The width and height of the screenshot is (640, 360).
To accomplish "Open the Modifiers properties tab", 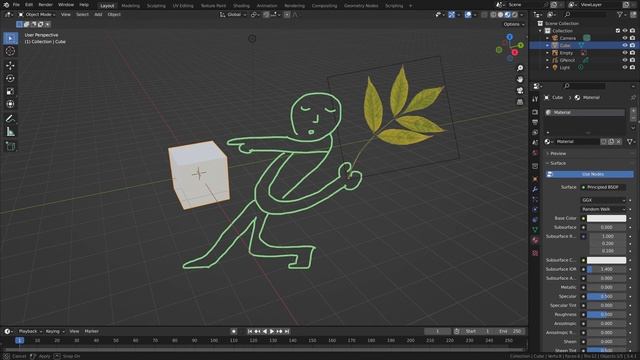I will (535, 189).
